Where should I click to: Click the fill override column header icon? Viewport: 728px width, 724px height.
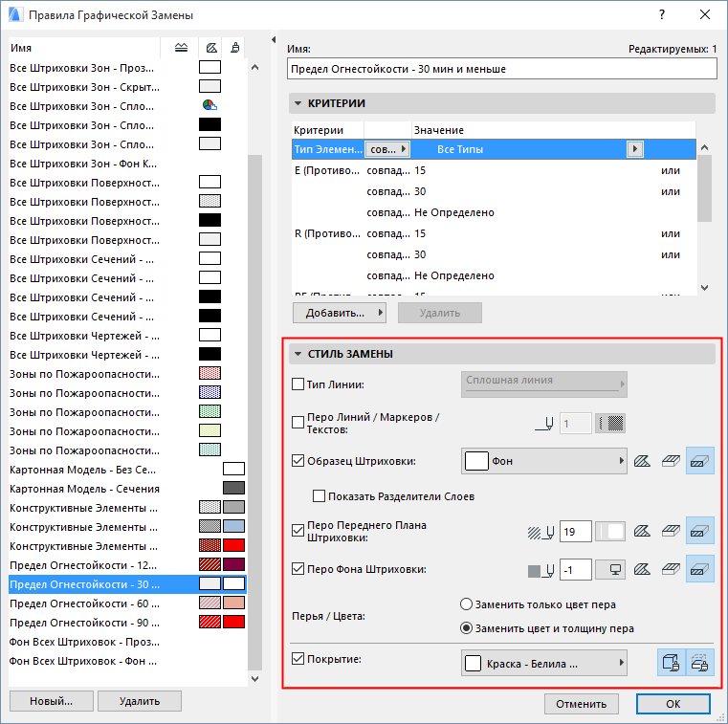pyautogui.click(x=211, y=48)
